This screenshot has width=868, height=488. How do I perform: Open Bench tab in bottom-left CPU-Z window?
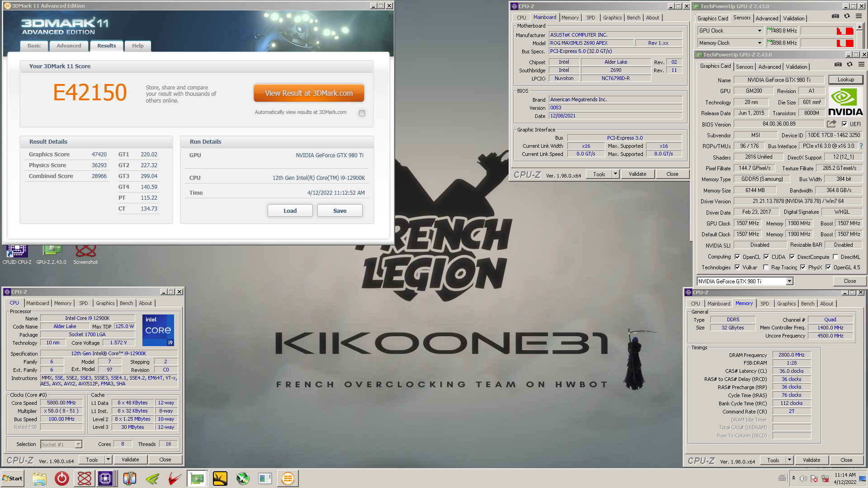[126, 303]
